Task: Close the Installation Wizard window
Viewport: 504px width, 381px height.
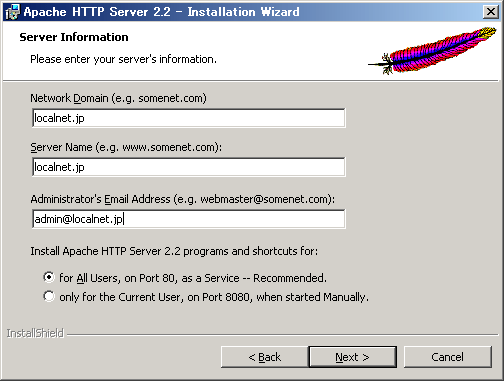Action: point(491,12)
